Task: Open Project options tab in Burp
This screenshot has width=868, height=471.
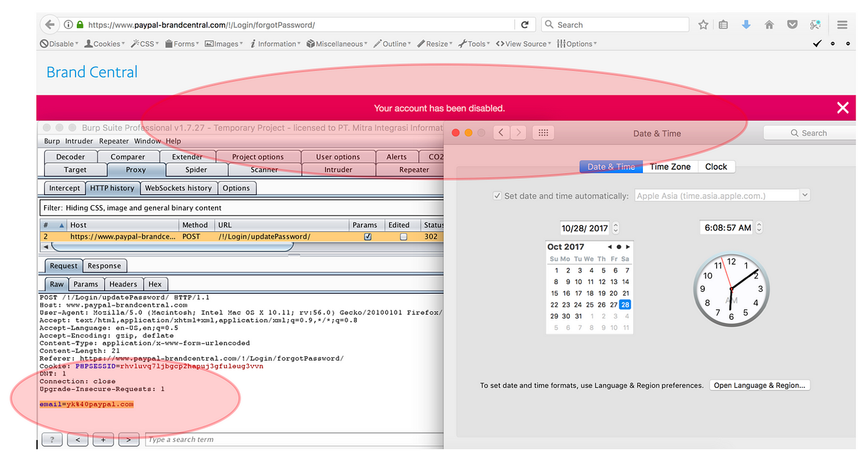Action: click(x=257, y=157)
